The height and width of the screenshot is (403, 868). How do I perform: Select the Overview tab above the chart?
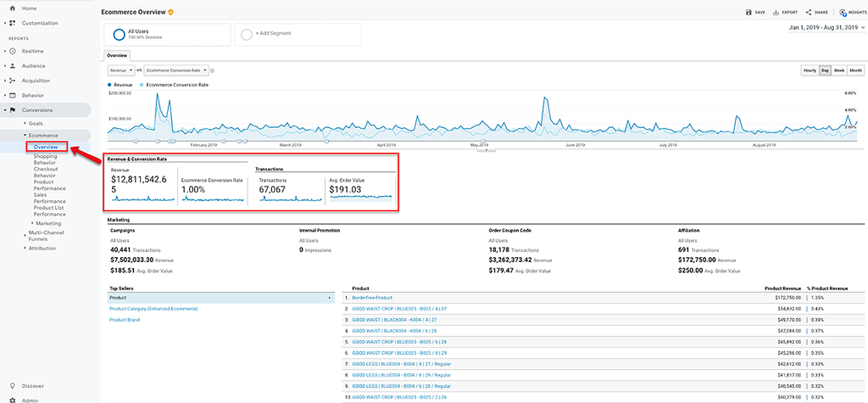click(x=117, y=55)
